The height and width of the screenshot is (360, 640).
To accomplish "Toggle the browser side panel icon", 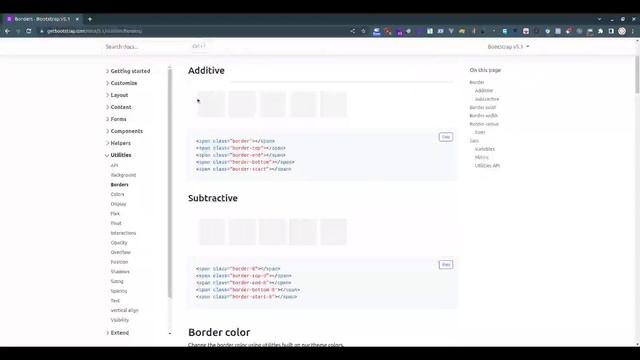I will pos(611,31).
